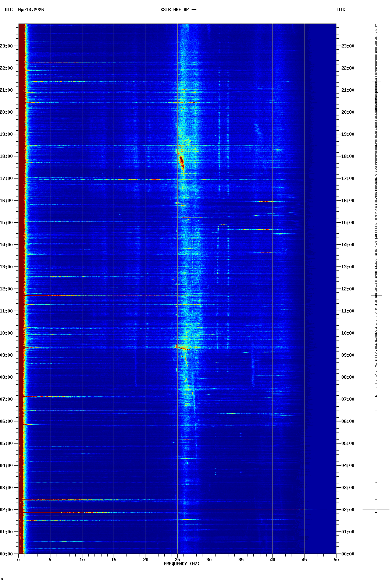Click the FREQUENCY (HZ) axis label

click(x=182, y=564)
